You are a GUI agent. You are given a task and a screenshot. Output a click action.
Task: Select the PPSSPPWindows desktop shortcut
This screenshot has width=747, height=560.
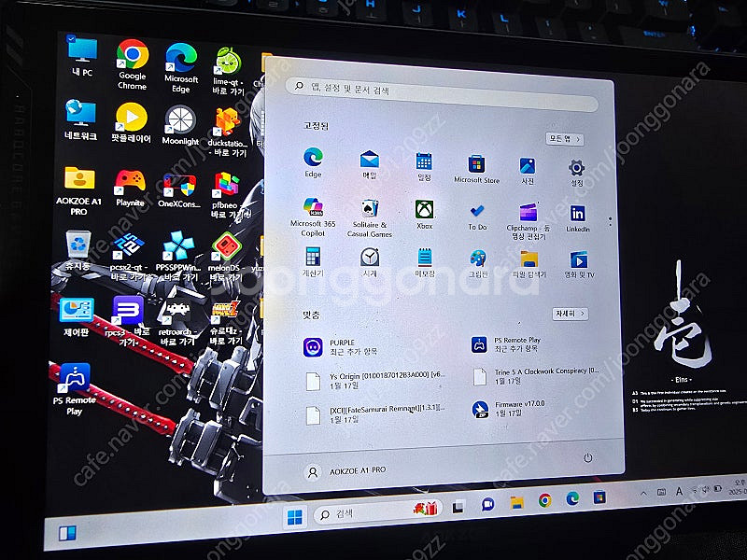(x=178, y=256)
